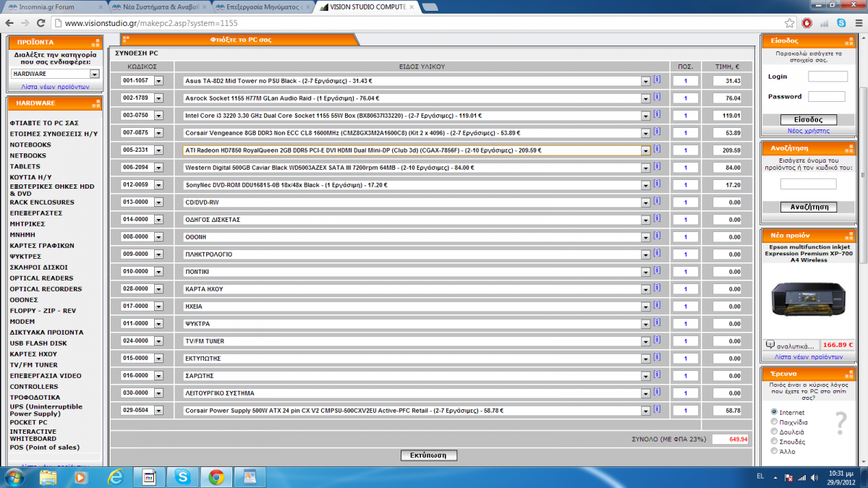Open the info icon for the ΛΕΙΤΟΥΡΓΙΚΟ ΣΥΣΤΗΜΑ row

657,392
